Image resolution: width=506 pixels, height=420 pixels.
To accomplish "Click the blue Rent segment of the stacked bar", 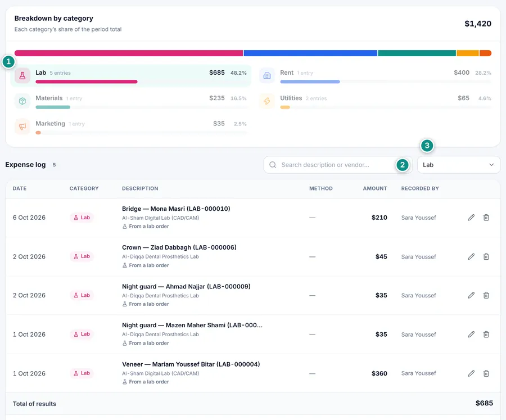I will 310,53.
